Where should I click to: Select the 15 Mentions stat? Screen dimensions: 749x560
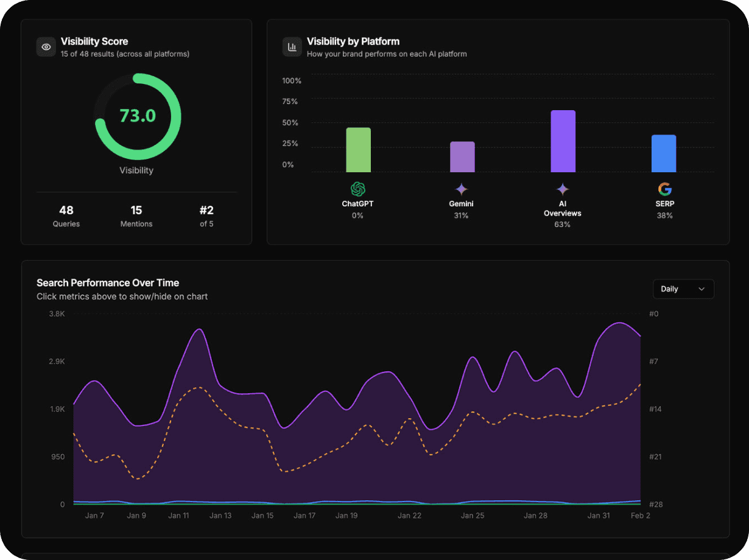136,216
